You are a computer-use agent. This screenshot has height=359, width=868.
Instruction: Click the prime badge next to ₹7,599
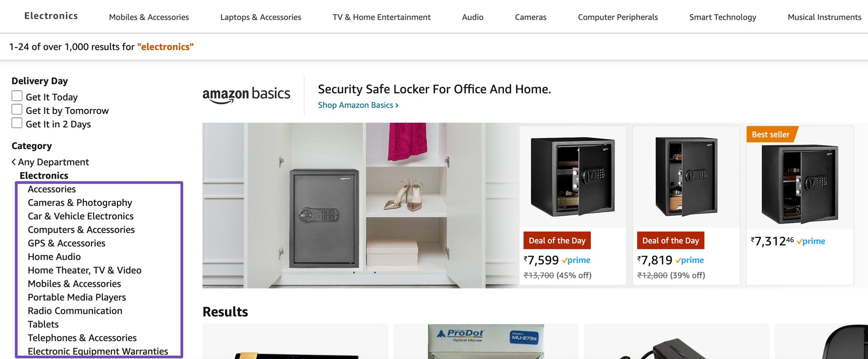pyautogui.click(x=576, y=260)
